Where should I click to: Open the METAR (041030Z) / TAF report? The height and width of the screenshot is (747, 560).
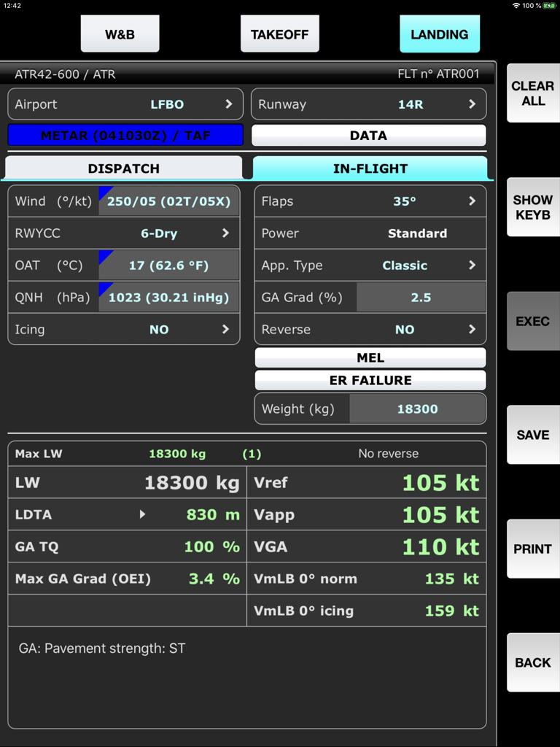tap(125, 135)
